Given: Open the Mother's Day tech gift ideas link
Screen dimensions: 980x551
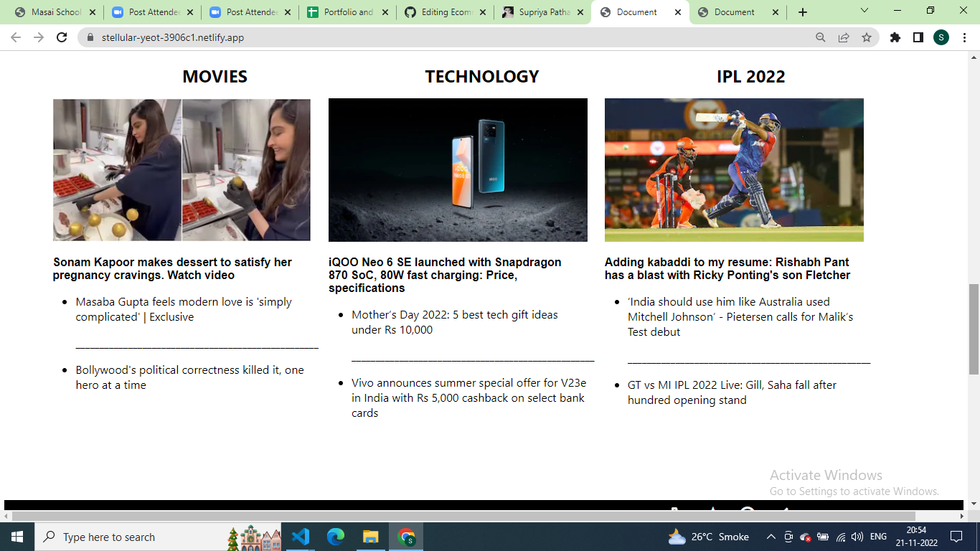Looking at the screenshot, I should (454, 322).
